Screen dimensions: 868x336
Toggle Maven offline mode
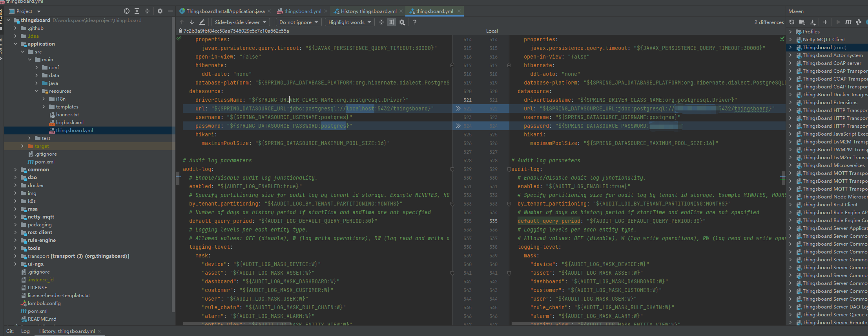click(859, 22)
